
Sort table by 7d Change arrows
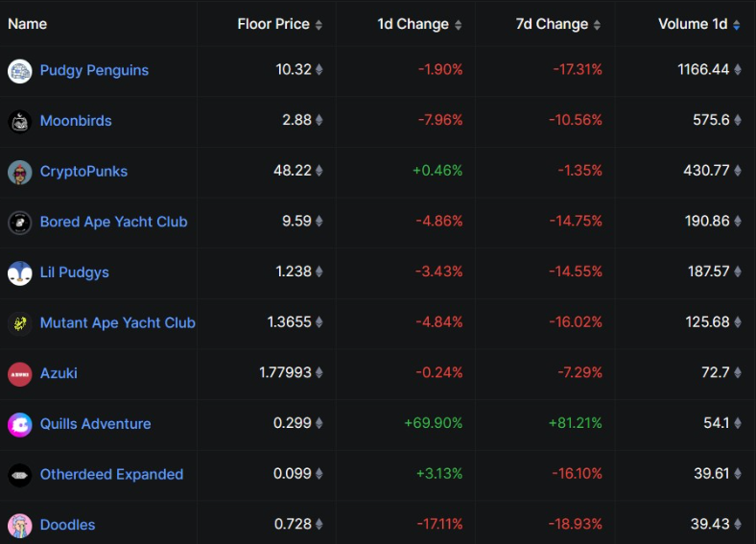[x=597, y=25]
